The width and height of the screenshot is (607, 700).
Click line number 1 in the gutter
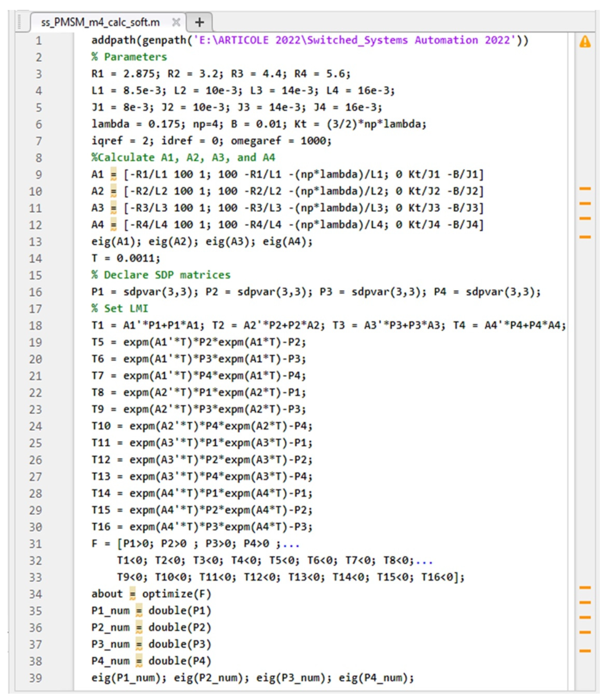(x=39, y=41)
